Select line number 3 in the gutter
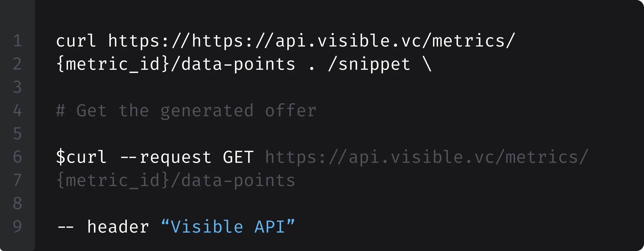The image size is (644, 251). pos(17,87)
